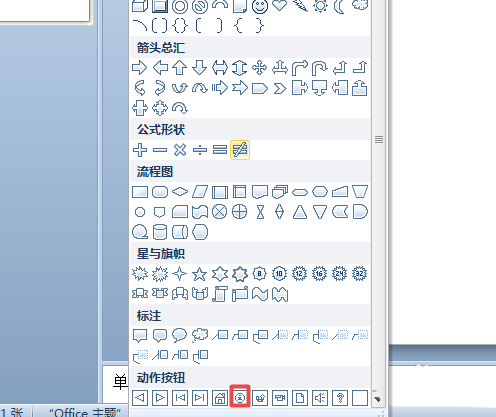This screenshot has height=417, width=496.
Task: Choose the Right Brace shape
Action: 260,26
